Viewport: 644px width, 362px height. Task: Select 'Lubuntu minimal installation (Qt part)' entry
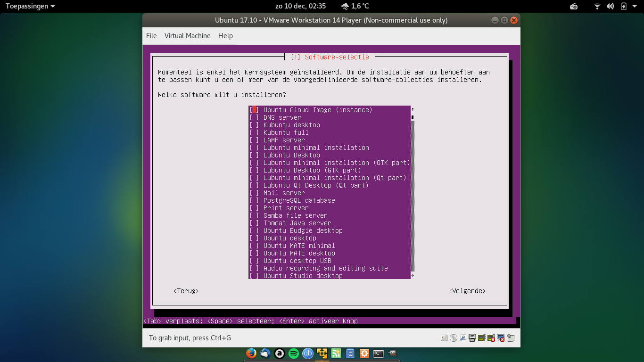point(335,178)
